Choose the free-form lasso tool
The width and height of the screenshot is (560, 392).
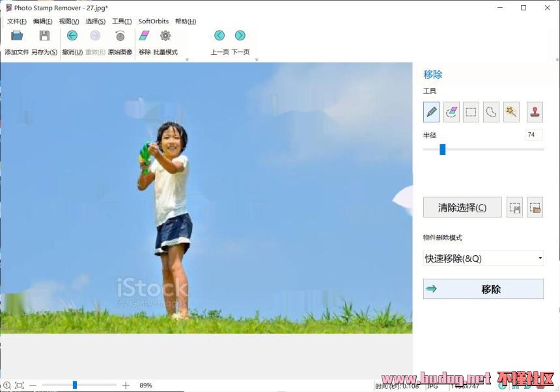pyautogui.click(x=491, y=112)
